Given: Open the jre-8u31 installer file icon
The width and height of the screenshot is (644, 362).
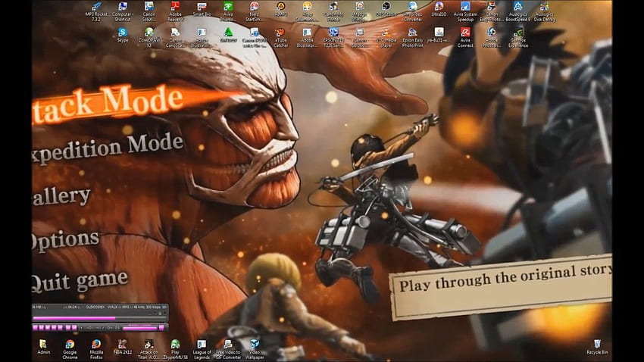Looking at the screenshot, I should [439, 35].
